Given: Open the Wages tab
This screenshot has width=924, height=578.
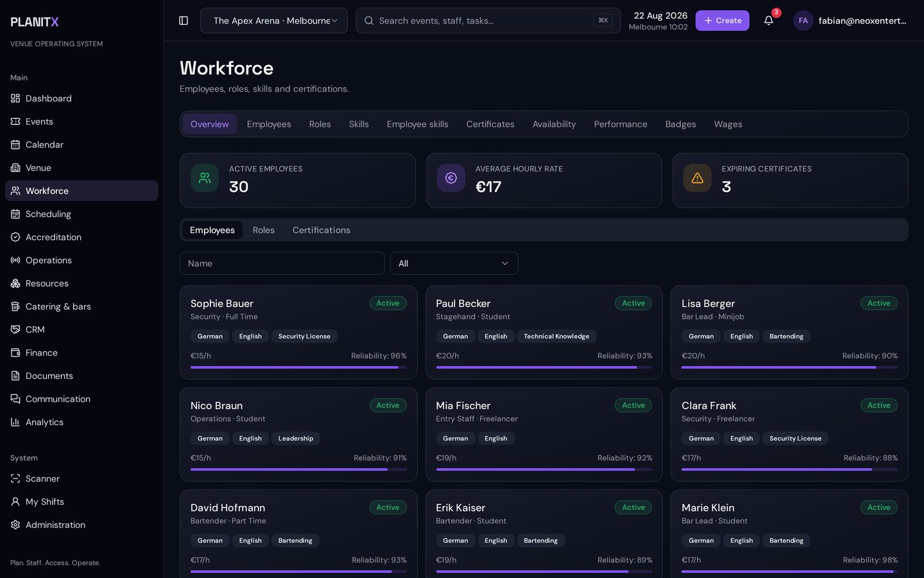Looking at the screenshot, I should pyautogui.click(x=728, y=124).
